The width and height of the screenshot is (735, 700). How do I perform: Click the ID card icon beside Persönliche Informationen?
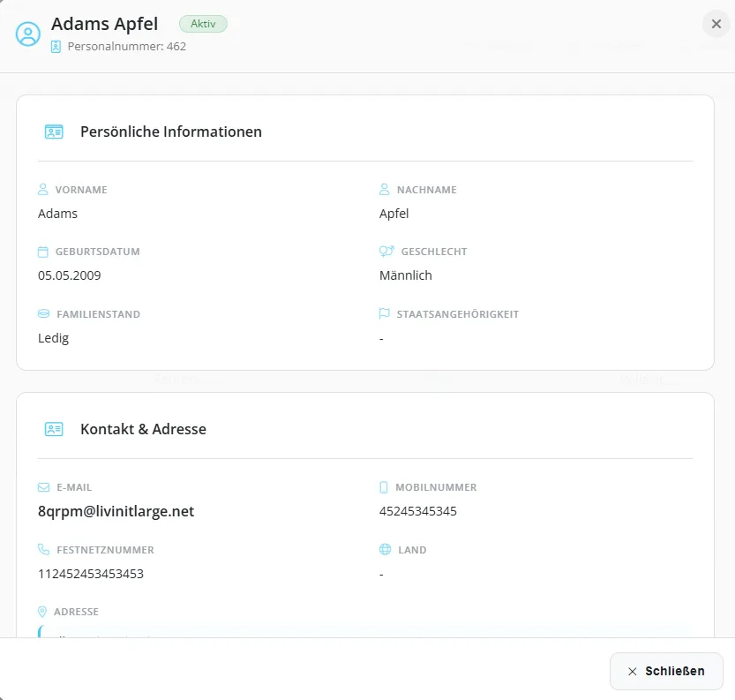(x=54, y=132)
